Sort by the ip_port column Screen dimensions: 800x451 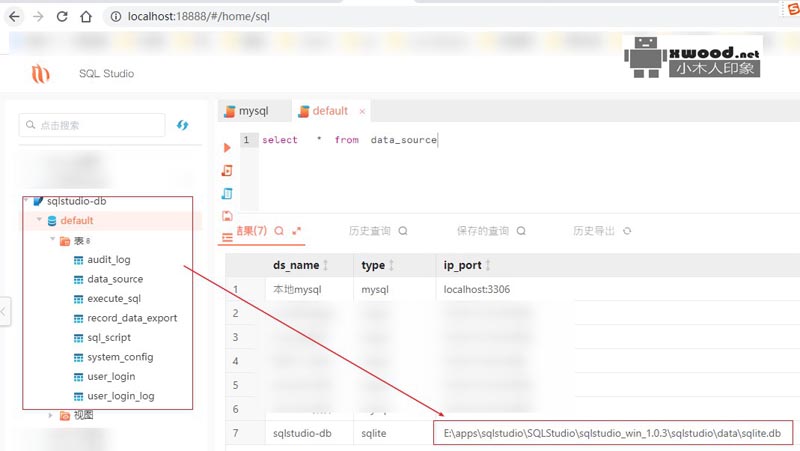(462, 265)
